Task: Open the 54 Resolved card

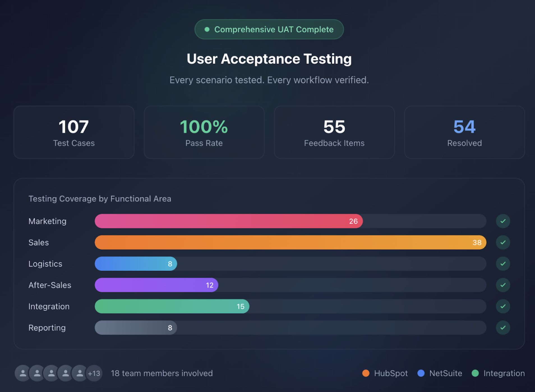Action: coord(464,132)
